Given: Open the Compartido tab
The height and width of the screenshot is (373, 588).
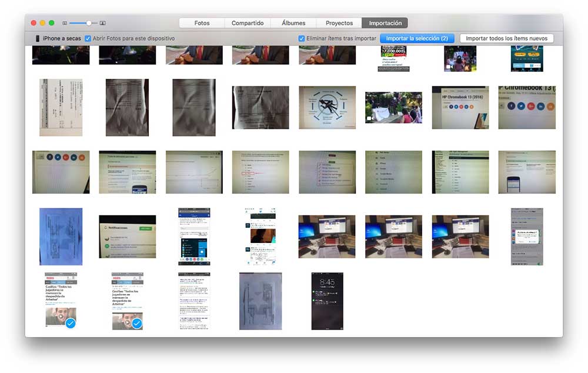Looking at the screenshot, I should pyautogui.click(x=248, y=23).
